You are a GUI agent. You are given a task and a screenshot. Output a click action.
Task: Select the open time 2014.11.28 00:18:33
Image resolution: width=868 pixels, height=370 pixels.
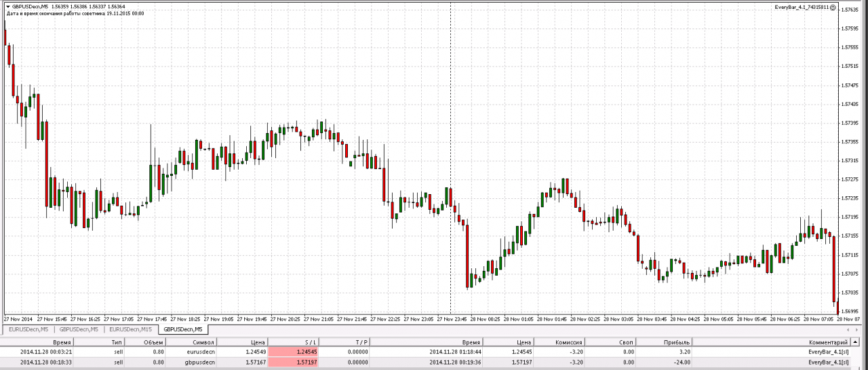46,362
